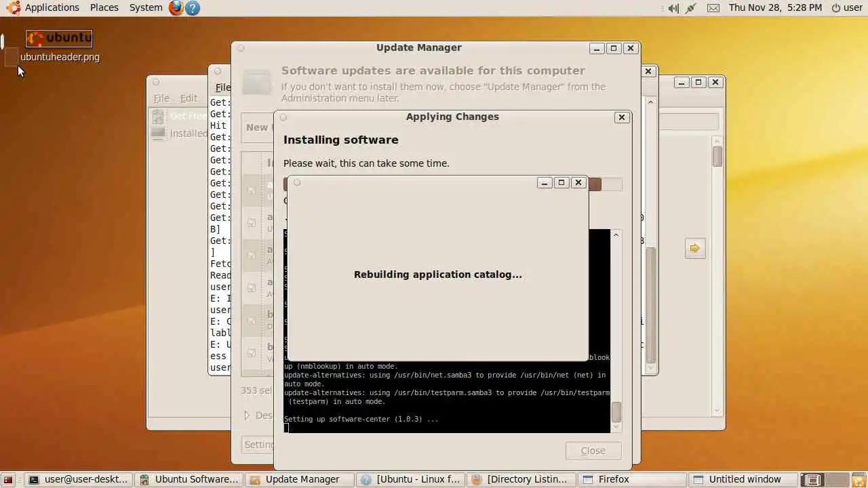The height and width of the screenshot is (488, 868).
Task: Switch to Untitled window taskbar entry
Action: [x=743, y=479]
